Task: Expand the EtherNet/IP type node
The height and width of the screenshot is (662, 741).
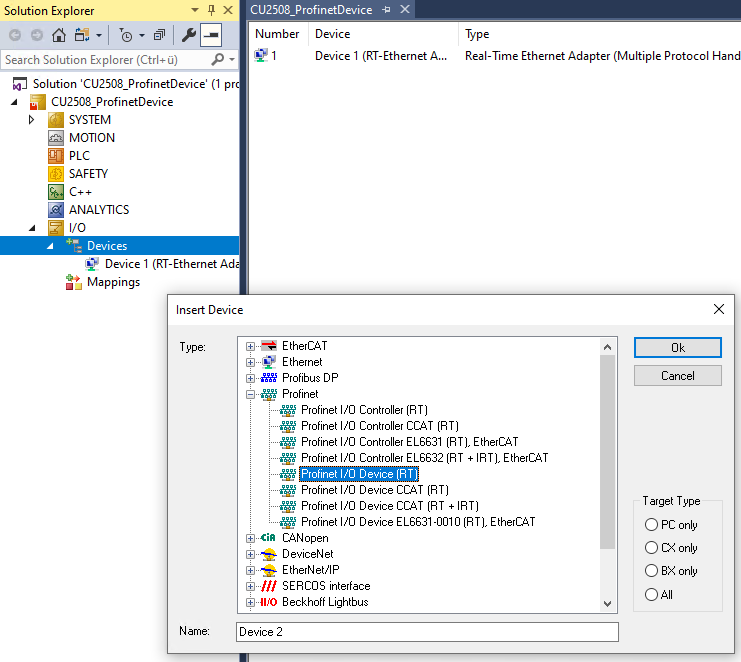Action: coord(250,570)
